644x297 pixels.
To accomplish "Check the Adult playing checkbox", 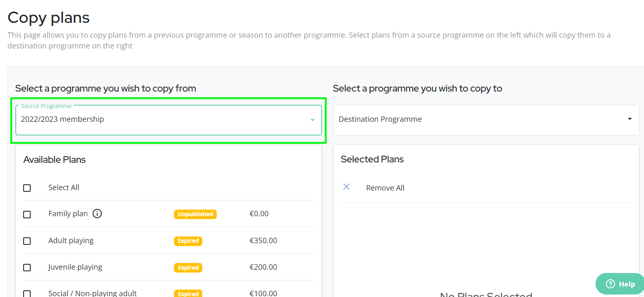I will coord(27,241).
